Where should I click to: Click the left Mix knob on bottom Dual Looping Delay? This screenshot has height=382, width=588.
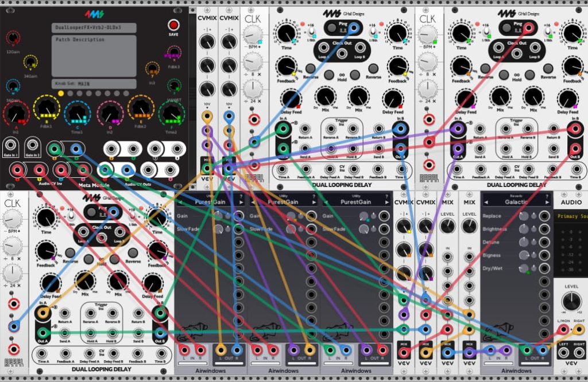tap(85, 281)
